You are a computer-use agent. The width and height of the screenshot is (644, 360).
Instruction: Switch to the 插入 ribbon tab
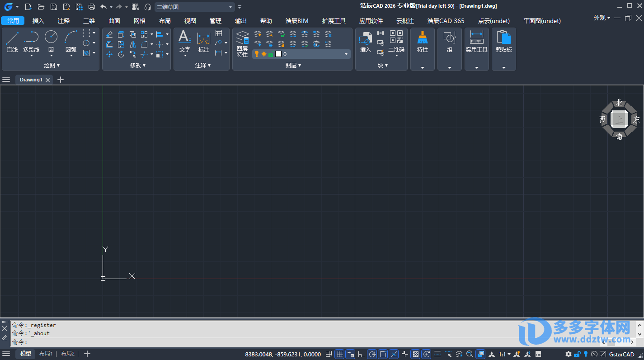[x=38, y=21]
